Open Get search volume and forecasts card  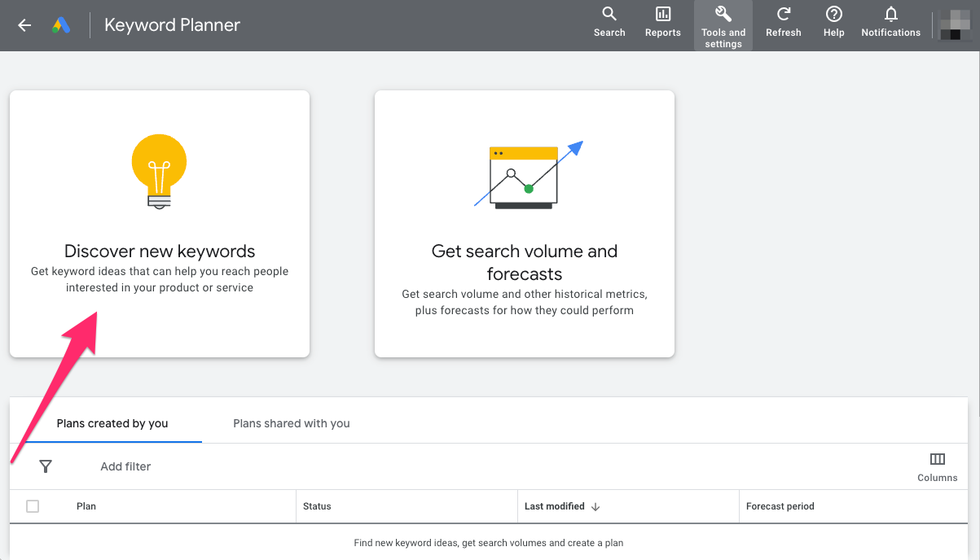click(x=525, y=224)
